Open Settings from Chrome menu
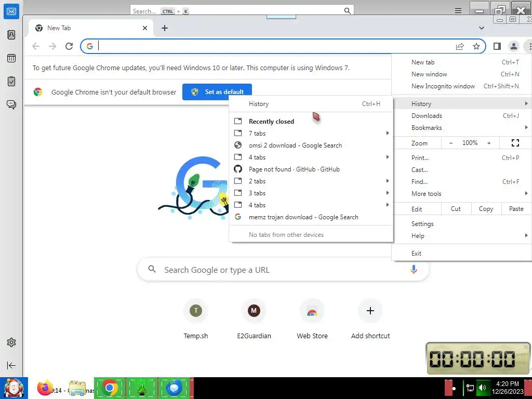 coord(462,224)
